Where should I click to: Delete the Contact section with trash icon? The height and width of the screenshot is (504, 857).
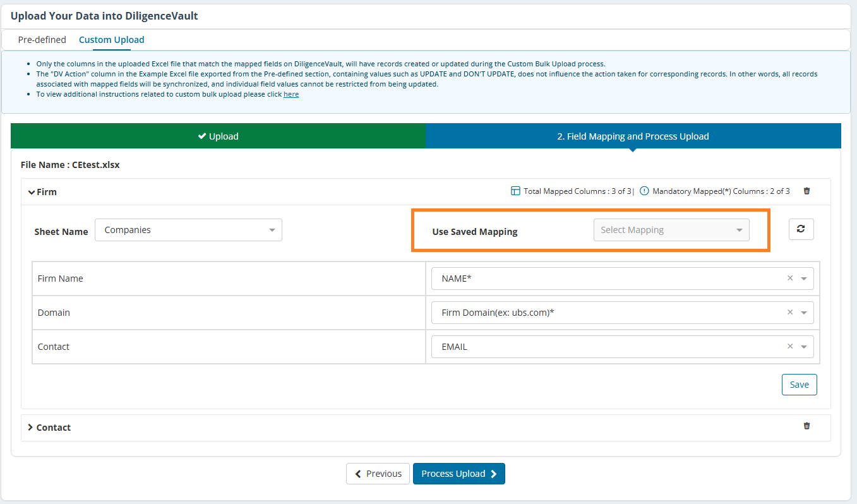(806, 426)
